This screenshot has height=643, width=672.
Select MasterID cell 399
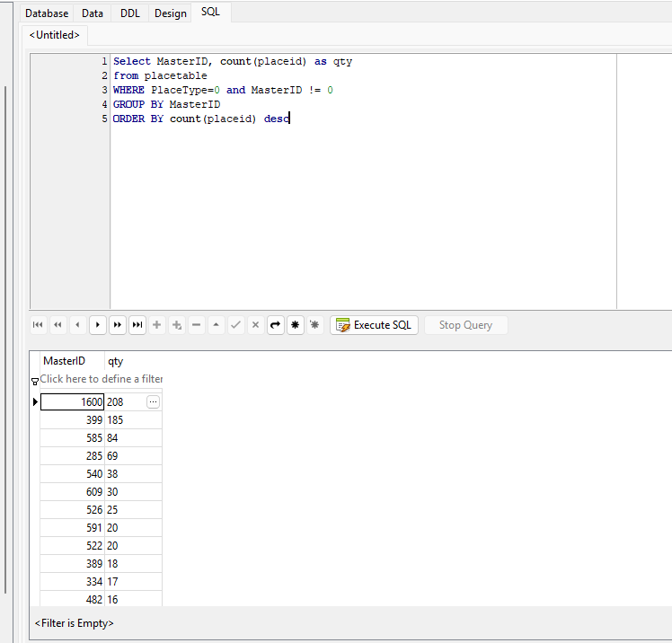coord(72,419)
